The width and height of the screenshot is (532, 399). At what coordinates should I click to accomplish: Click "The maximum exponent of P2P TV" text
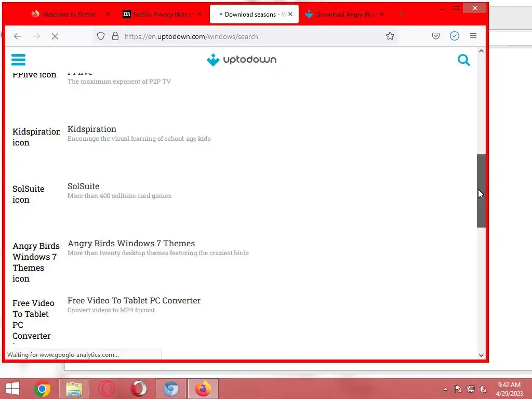(119, 82)
